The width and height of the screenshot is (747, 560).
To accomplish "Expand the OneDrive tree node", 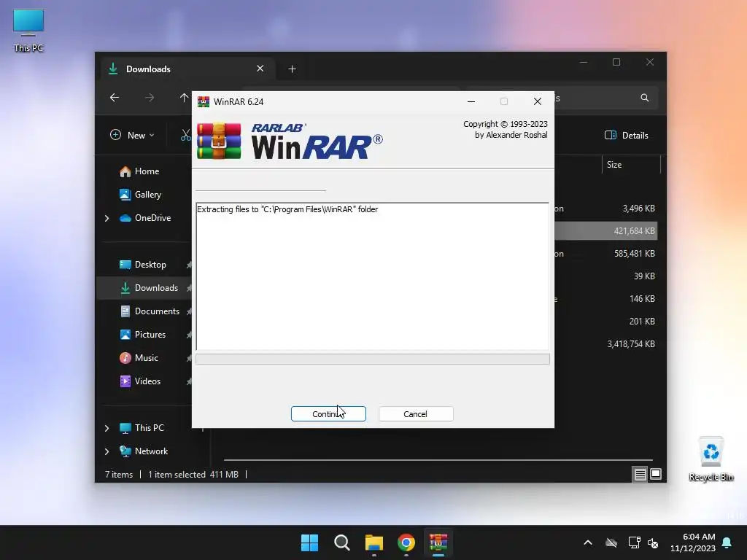I will point(107,218).
